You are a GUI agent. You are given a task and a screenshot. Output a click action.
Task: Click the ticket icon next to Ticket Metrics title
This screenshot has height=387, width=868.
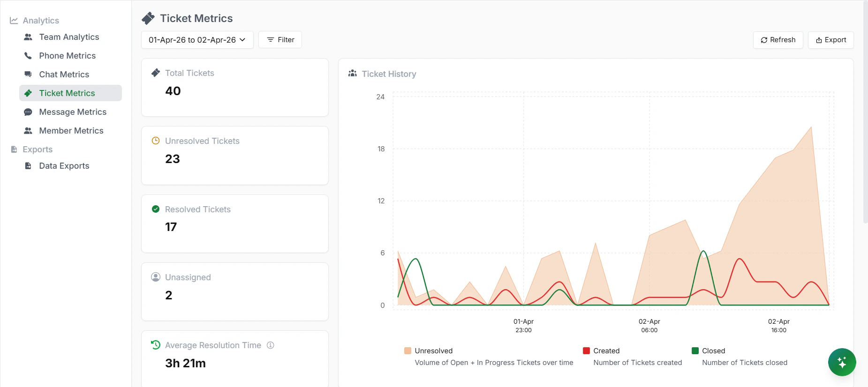pos(148,18)
